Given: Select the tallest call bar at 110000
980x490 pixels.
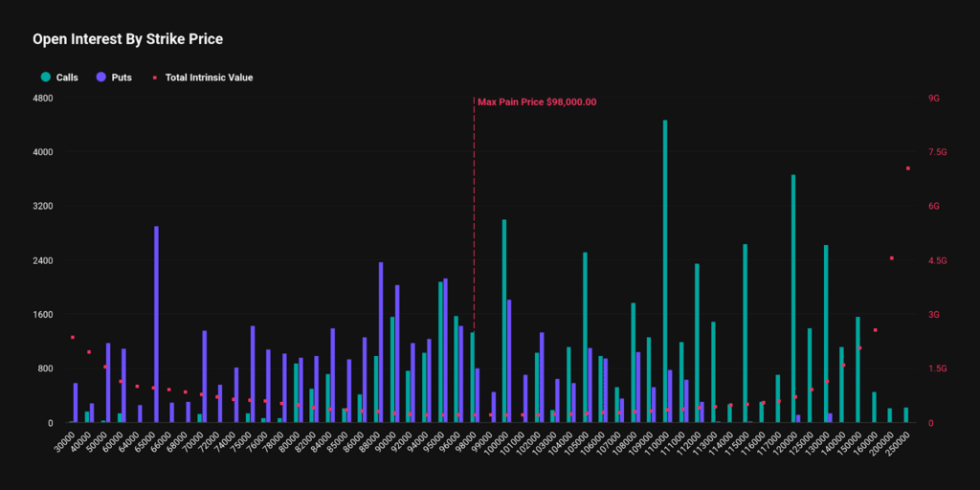Looking at the screenshot, I should [x=665, y=271].
